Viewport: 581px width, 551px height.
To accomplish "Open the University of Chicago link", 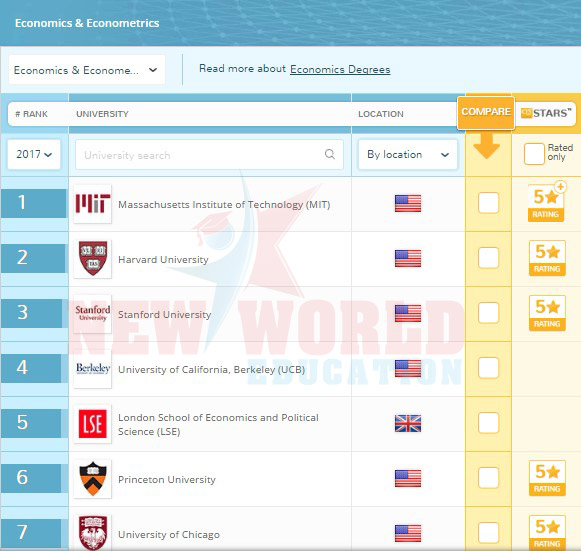I will tap(169, 534).
